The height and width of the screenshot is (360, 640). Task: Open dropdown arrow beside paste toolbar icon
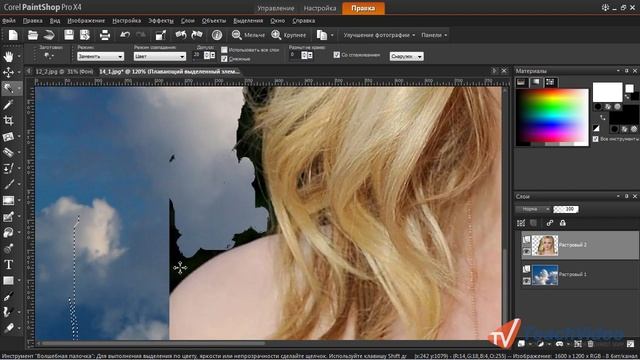(x=332, y=36)
